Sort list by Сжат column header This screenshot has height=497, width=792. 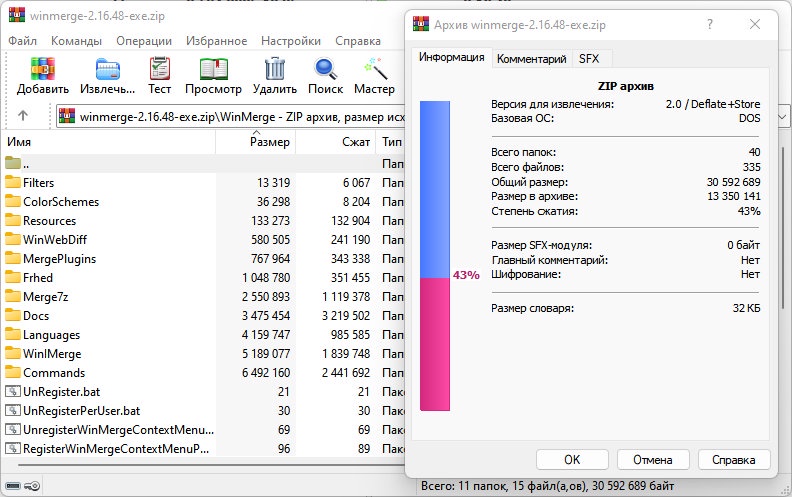point(336,142)
